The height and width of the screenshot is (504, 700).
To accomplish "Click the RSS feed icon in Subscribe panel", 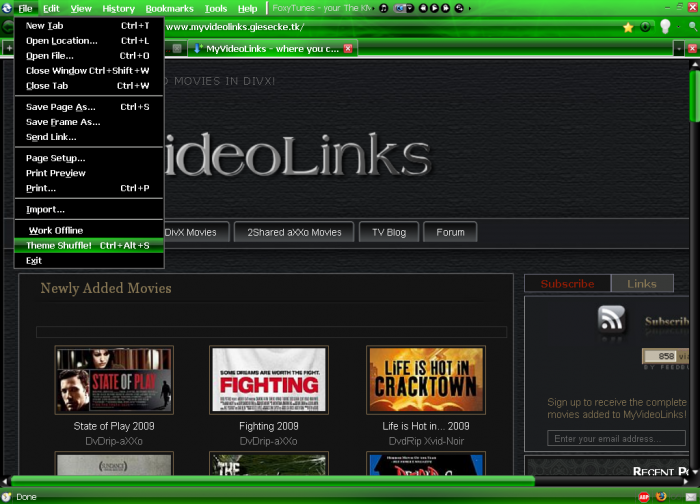I will click(x=611, y=319).
